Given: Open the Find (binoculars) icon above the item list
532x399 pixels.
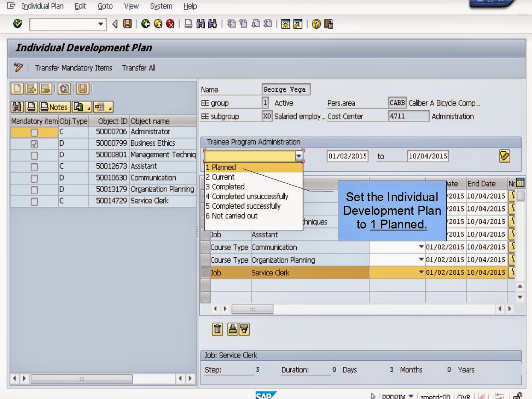Looking at the screenshot, I should click(17, 107).
